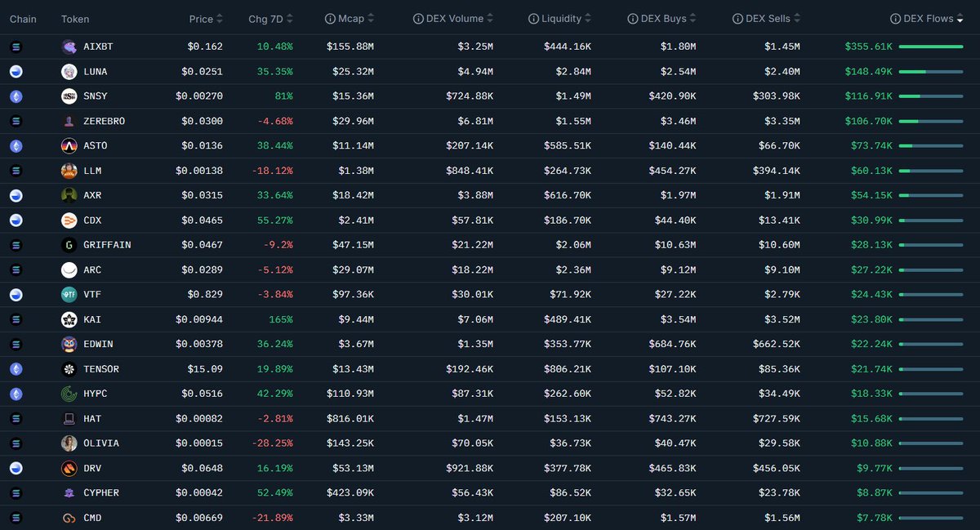Sort table by Chg 7D column arrows
This screenshot has height=530, width=980.
(289, 19)
